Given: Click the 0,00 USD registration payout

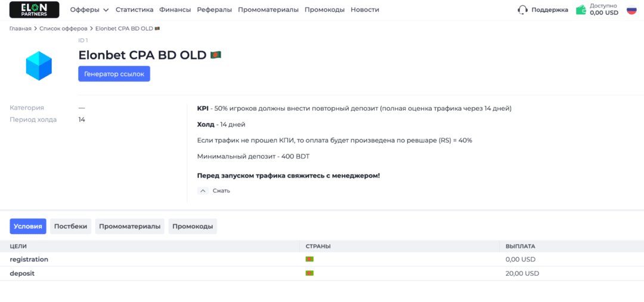Looking at the screenshot, I should [521, 259].
